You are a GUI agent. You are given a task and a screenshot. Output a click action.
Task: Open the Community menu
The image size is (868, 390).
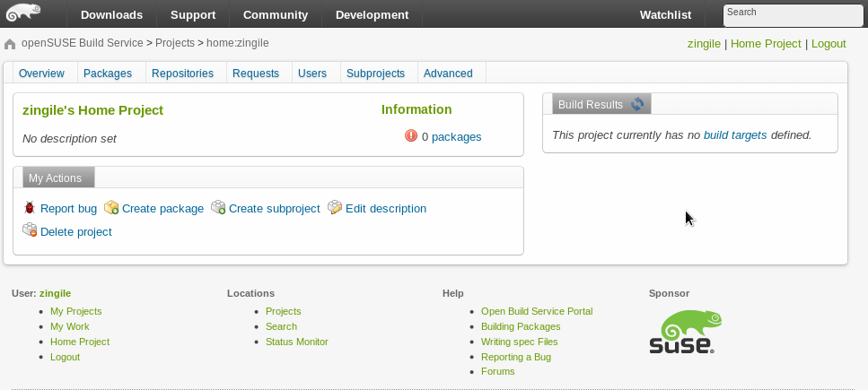276,15
